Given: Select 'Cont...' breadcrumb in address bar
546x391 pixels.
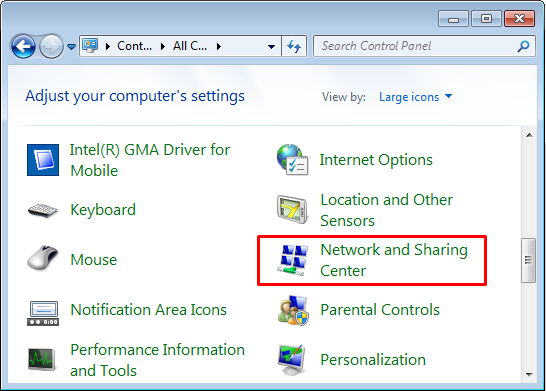Looking at the screenshot, I should (x=134, y=46).
